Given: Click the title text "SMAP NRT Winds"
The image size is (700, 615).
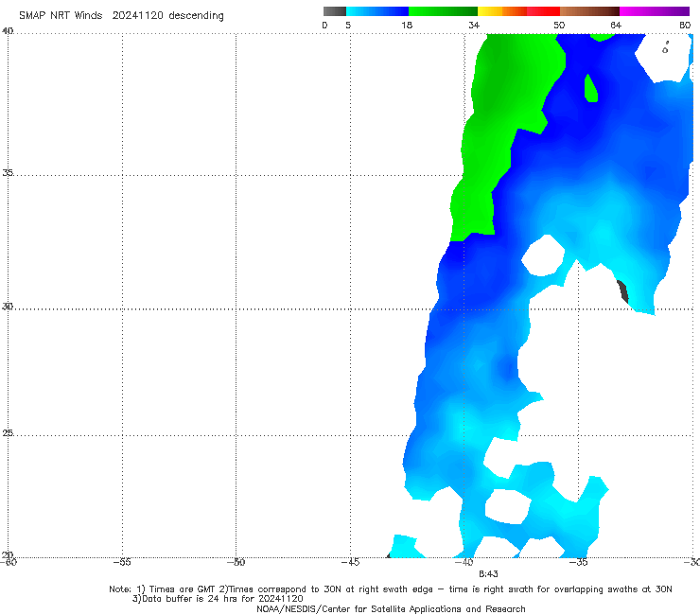Looking at the screenshot, I should click(61, 15).
